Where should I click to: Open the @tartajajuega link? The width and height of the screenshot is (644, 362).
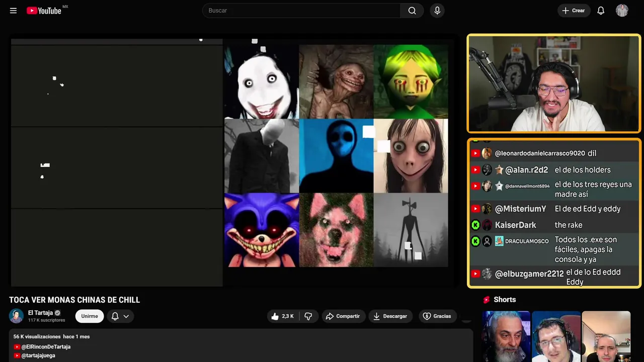coord(38,355)
